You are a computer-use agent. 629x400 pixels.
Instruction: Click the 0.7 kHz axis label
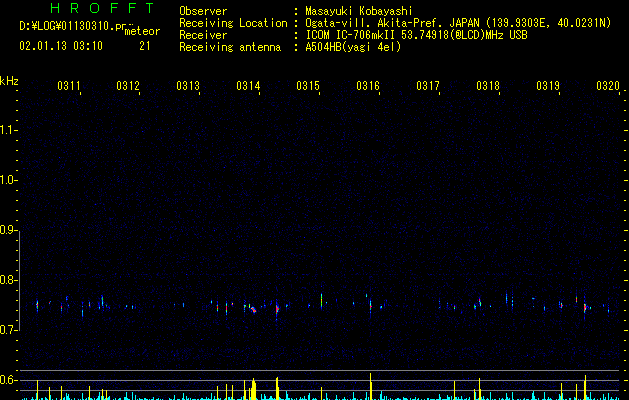8,330
